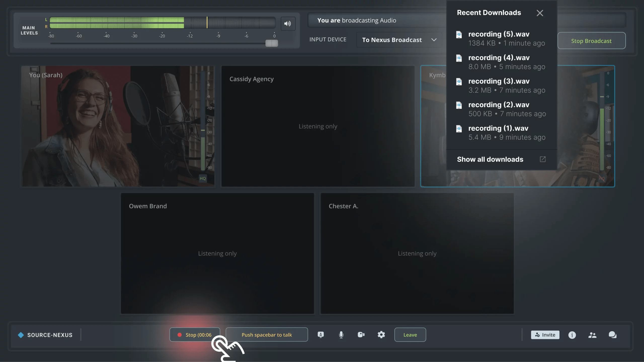Mute the main levels speaker icon
Screen dimensions: 644x362
[x=288, y=24]
